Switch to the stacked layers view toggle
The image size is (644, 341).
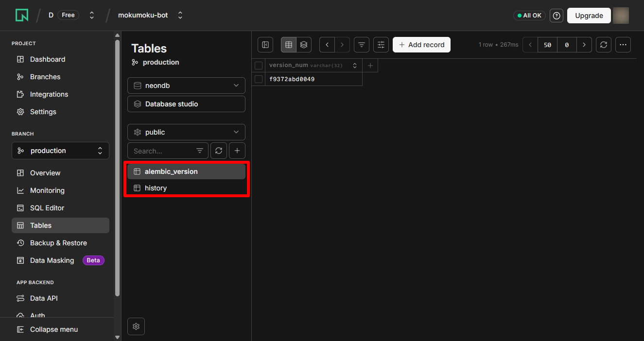(304, 45)
